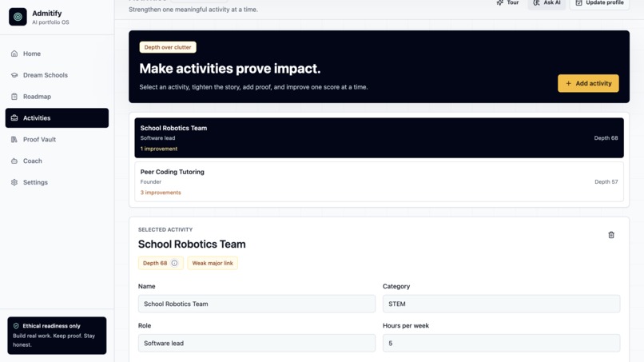Start the Tour button
Image resolution: width=644 pixels, height=362 pixels.
pos(507,3)
